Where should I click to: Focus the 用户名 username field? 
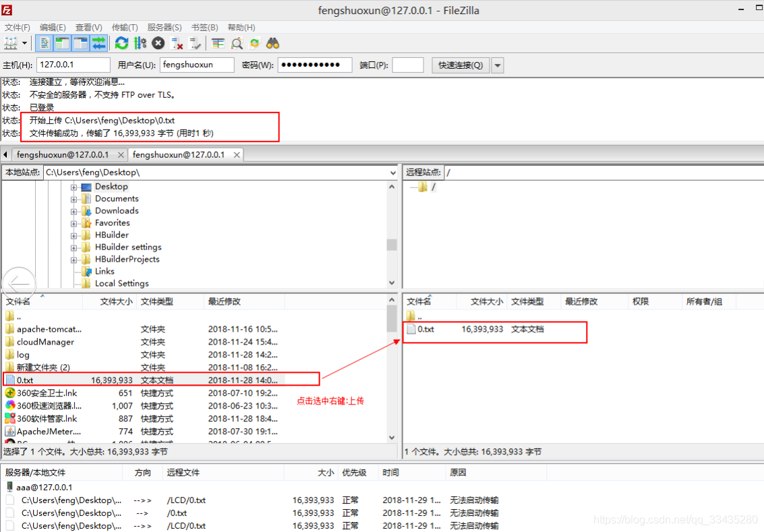197,65
